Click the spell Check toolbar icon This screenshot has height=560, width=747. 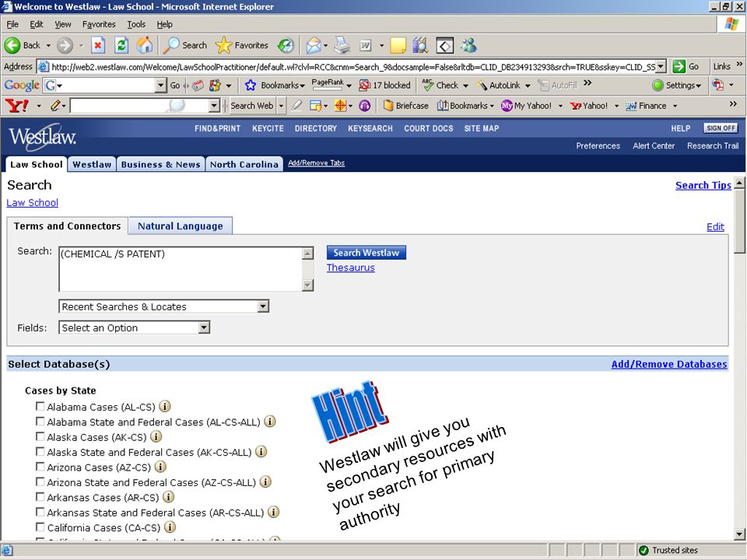[x=428, y=86]
